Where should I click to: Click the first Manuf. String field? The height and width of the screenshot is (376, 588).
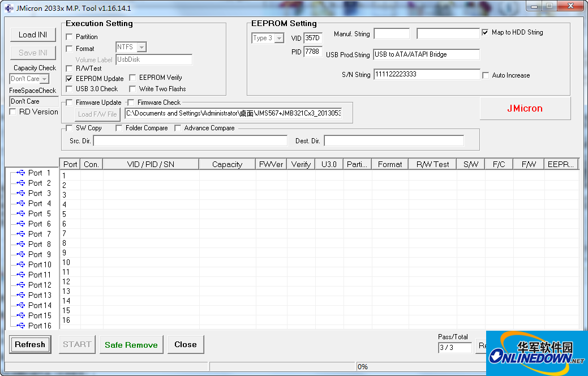392,34
